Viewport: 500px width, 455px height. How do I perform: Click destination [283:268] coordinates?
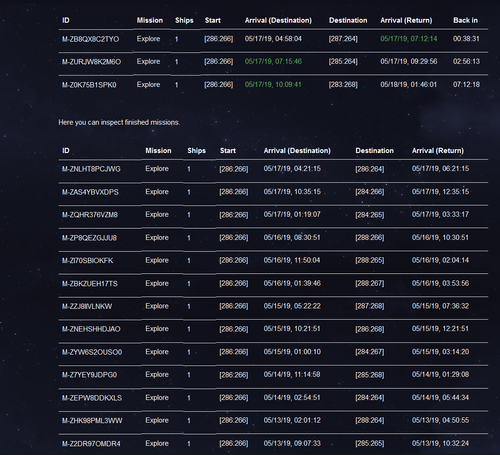click(x=343, y=85)
